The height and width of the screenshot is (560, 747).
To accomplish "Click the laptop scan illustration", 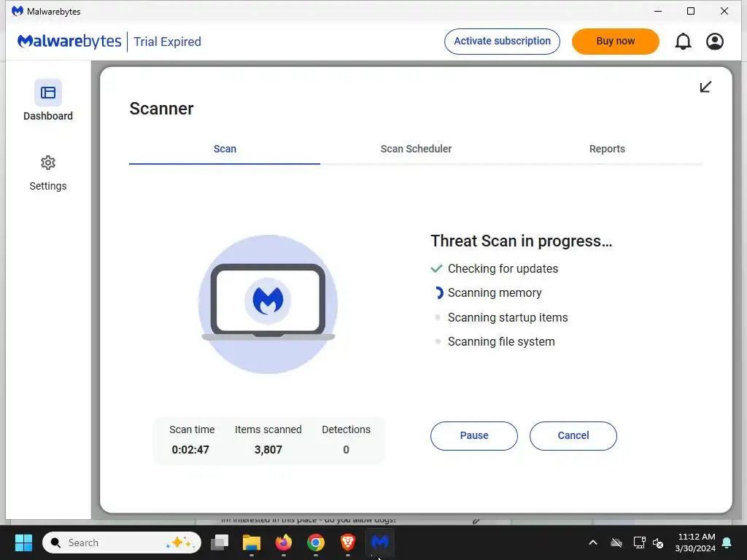I will coord(268,304).
